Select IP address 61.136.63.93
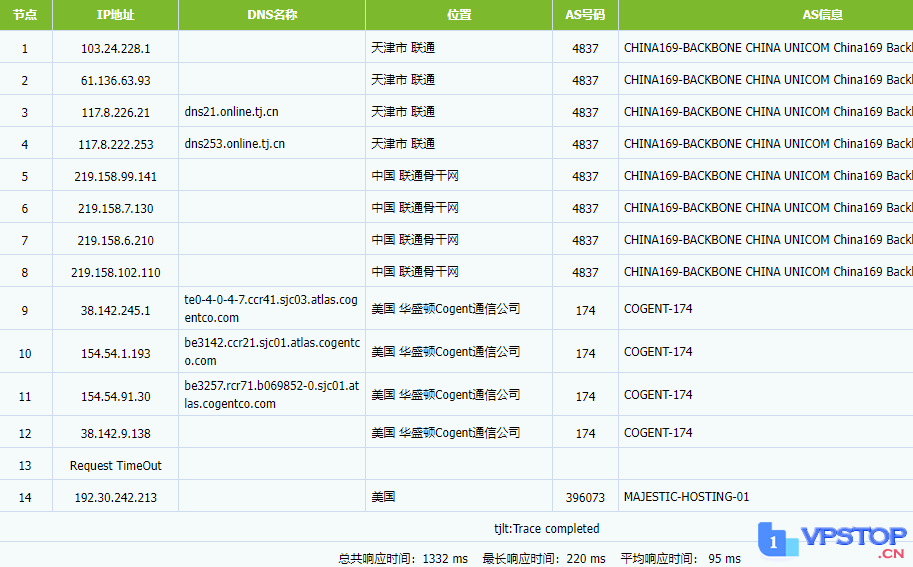Image resolution: width=913 pixels, height=567 pixels. click(115, 80)
